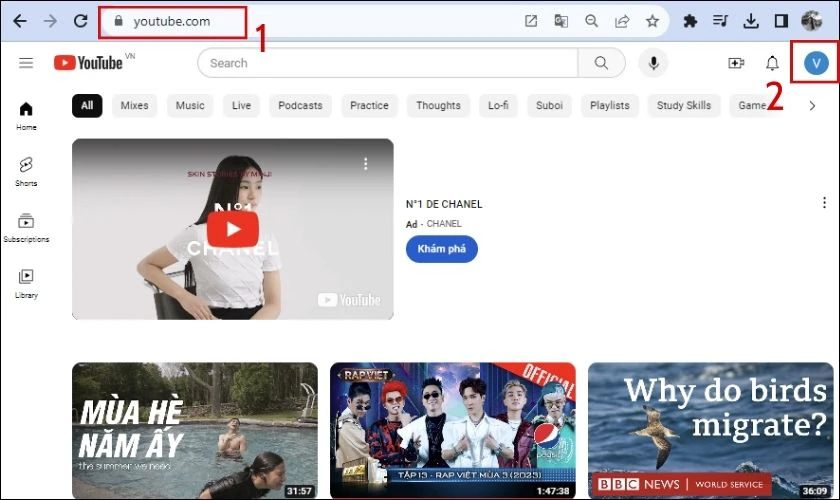Click the zoom magnifier icon in address bar
The height and width of the screenshot is (500, 840).
(x=591, y=21)
